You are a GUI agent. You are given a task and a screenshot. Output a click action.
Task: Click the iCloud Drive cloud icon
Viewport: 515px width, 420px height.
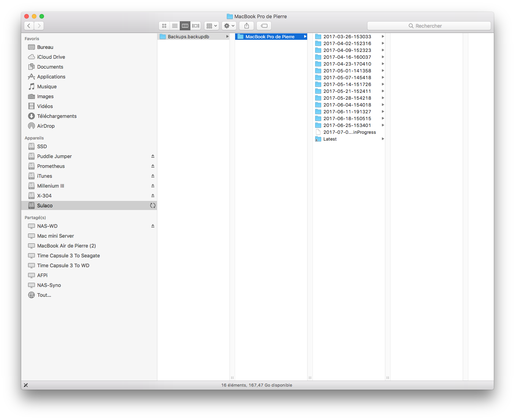31,57
